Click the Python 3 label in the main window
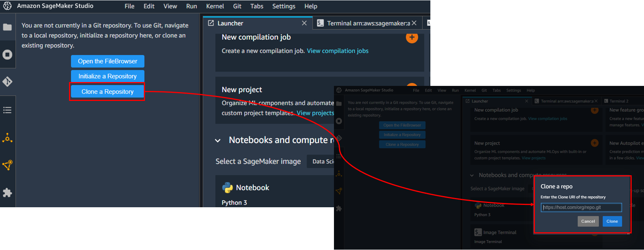644x250 pixels. point(234,203)
